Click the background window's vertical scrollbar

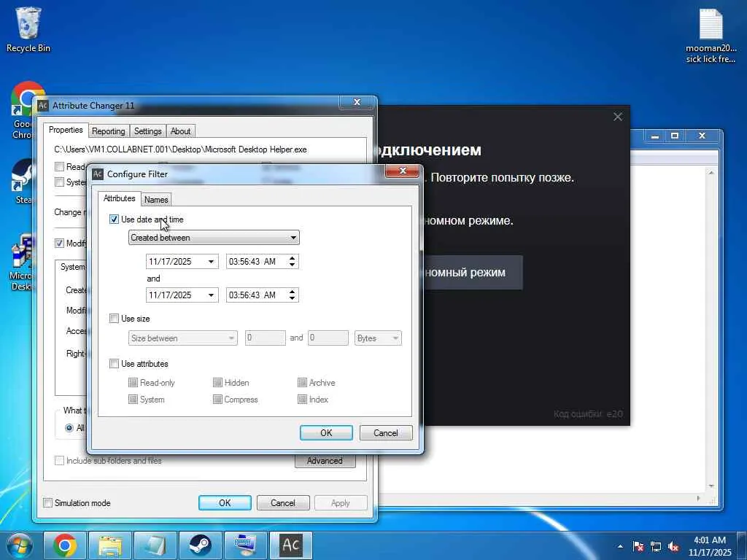point(711,329)
